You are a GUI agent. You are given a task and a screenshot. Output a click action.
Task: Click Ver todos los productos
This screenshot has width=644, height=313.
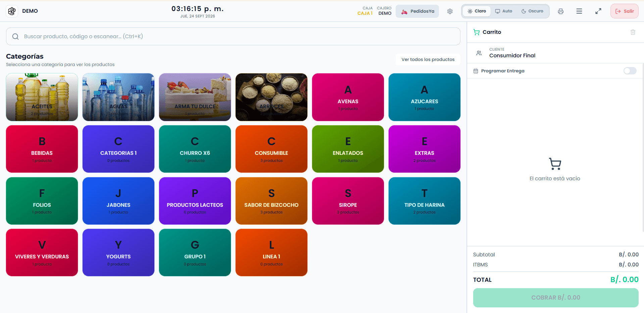428,59
